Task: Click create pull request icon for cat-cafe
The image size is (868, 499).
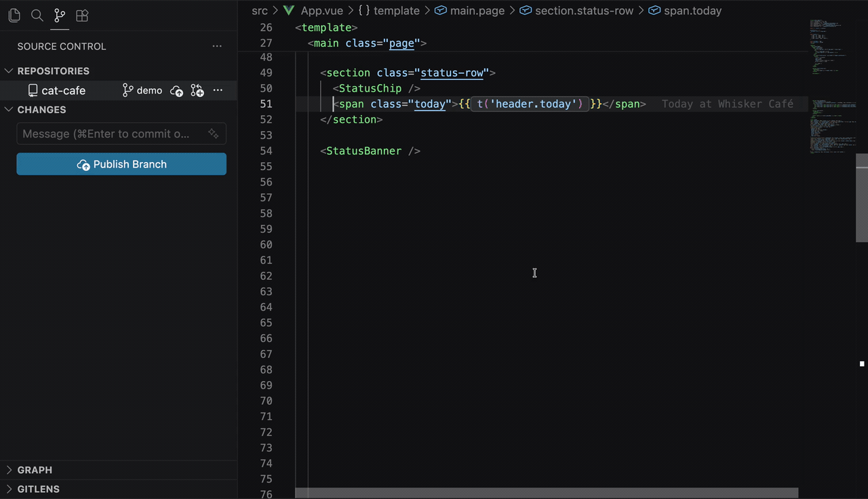Action: click(197, 91)
